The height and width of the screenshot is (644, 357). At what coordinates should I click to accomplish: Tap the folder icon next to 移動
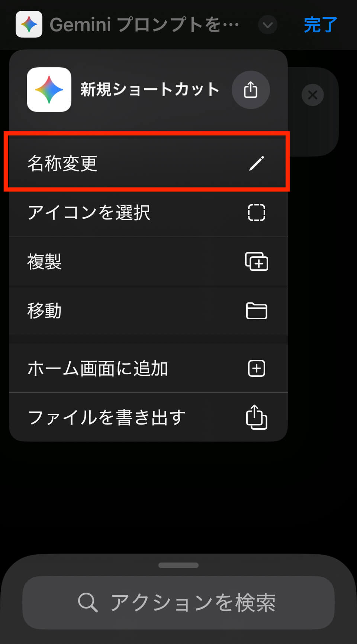pos(257,311)
